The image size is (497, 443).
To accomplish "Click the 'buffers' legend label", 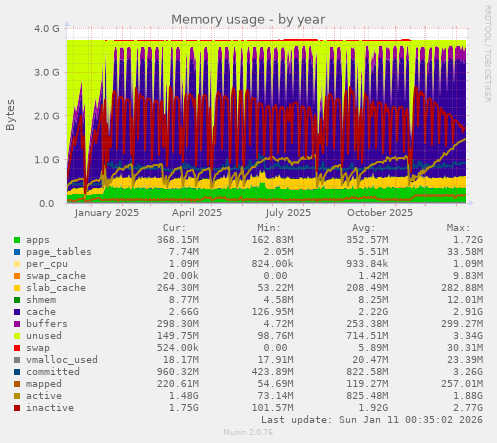I will click(47, 324).
